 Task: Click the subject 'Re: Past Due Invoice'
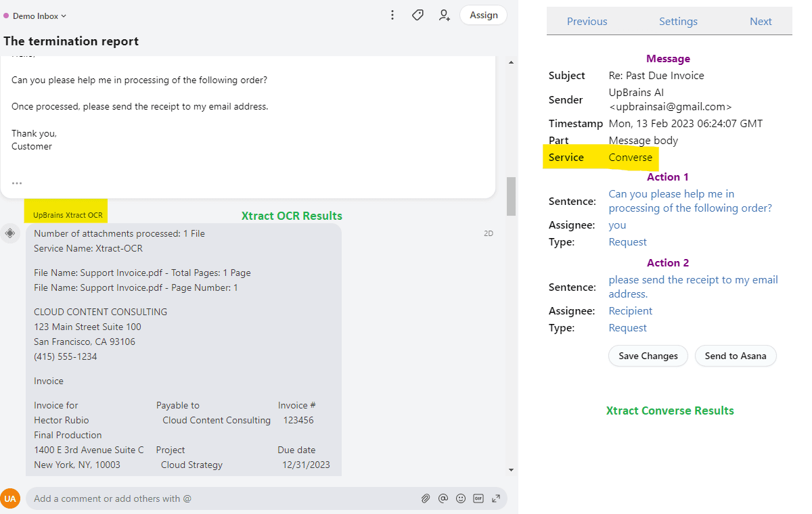pyautogui.click(x=656, y=76)
